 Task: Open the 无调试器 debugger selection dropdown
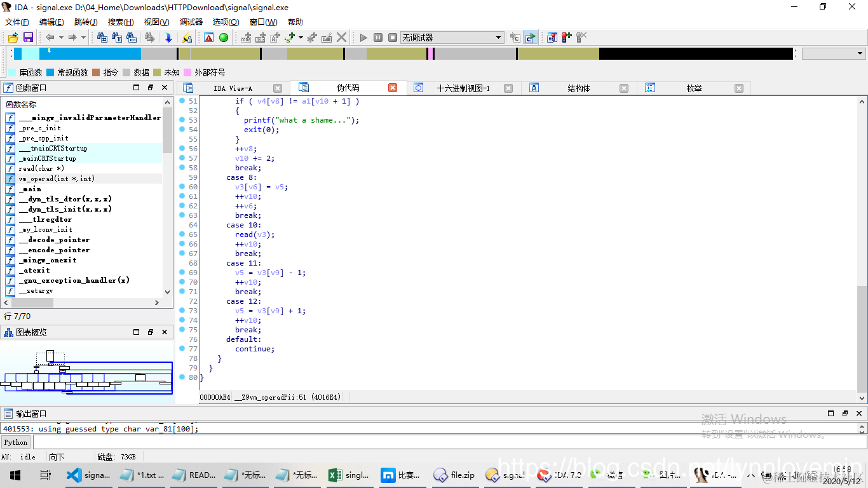[x=452, y=37]
